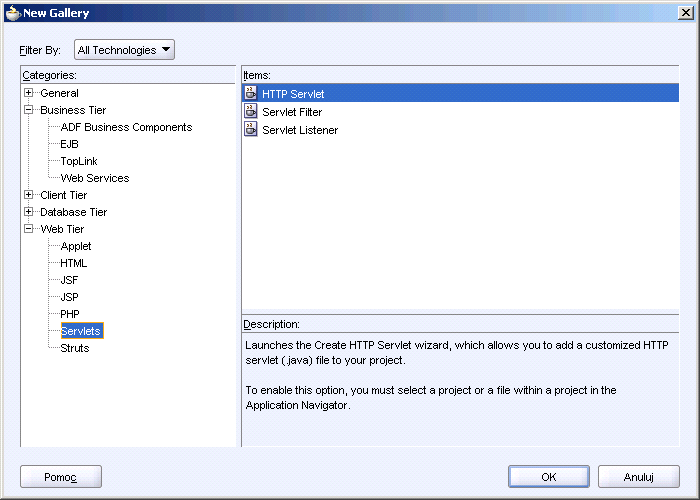The image size is (700, 500).
Task: Click the OK button
Action: click(x=549, y=477)
